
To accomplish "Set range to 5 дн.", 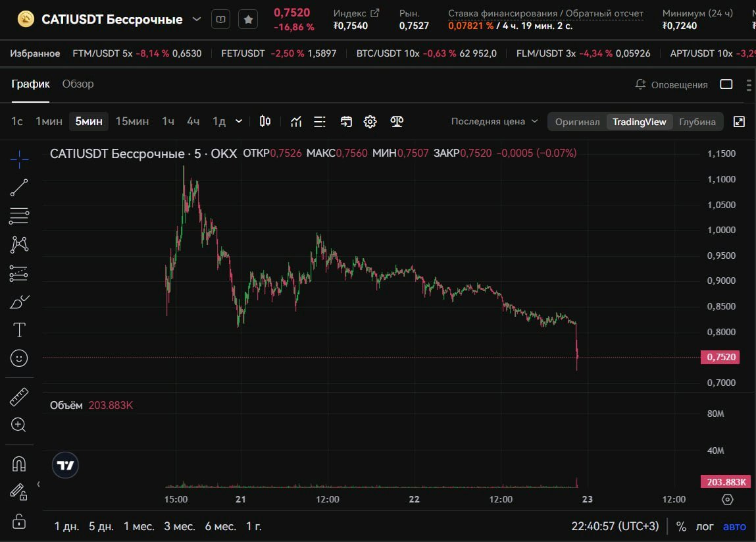I will [x=101, y=526].
